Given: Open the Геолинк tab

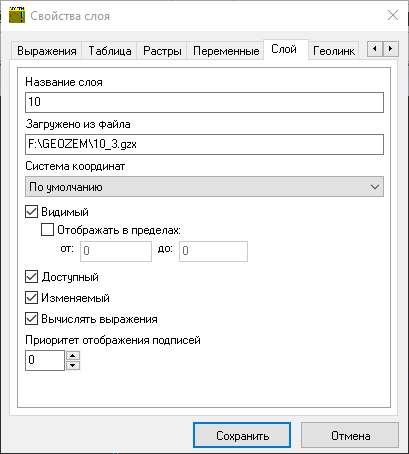Looking at the screenshot, I should coord(334,51).
